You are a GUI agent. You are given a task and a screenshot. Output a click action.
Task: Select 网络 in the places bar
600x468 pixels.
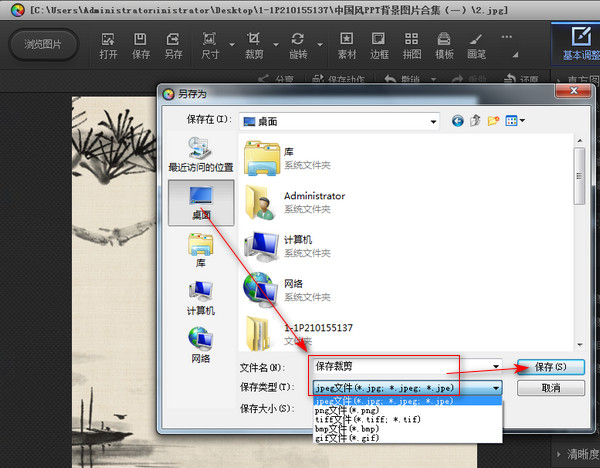pos(201,346)
